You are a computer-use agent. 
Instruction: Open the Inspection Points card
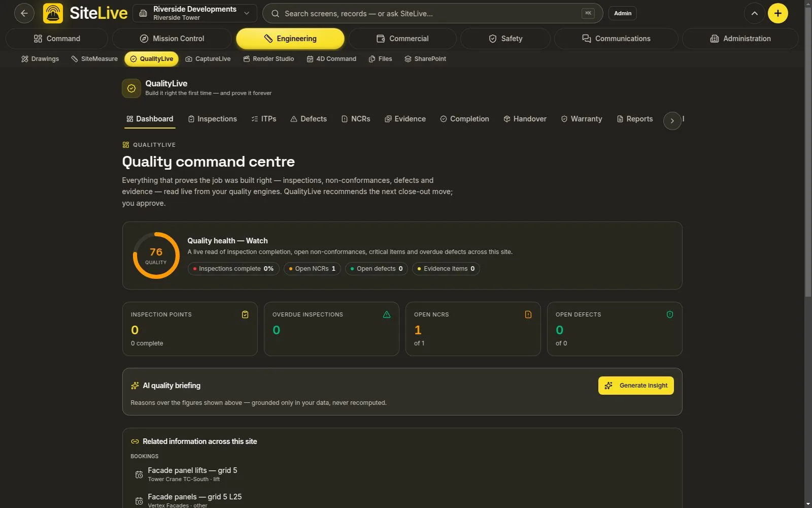pos(190,329)
